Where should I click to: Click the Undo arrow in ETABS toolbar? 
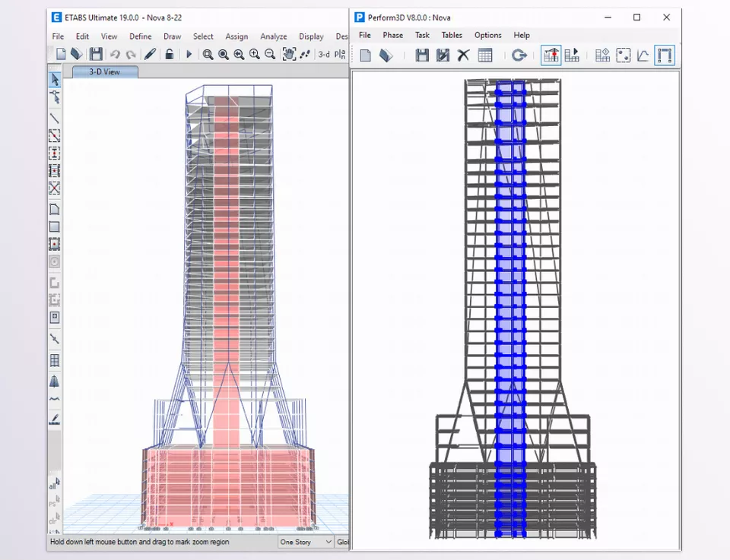[115, 55]
